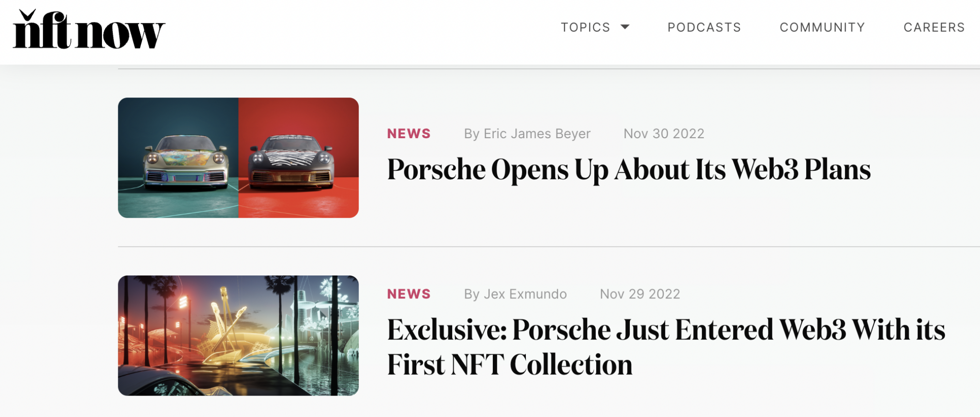The height and width of the screenshot is (417, 980).
Task: Expand the Topics dropdown arrow
Action: (x=625, y=27)
